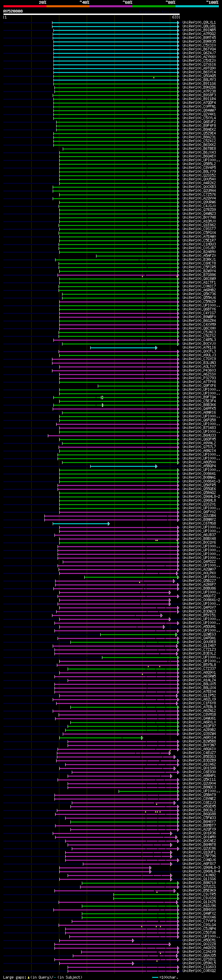Screen dimensions: 222x980
Task: Select hit UniRef100_C9JTR5
Action: [199, 894]
